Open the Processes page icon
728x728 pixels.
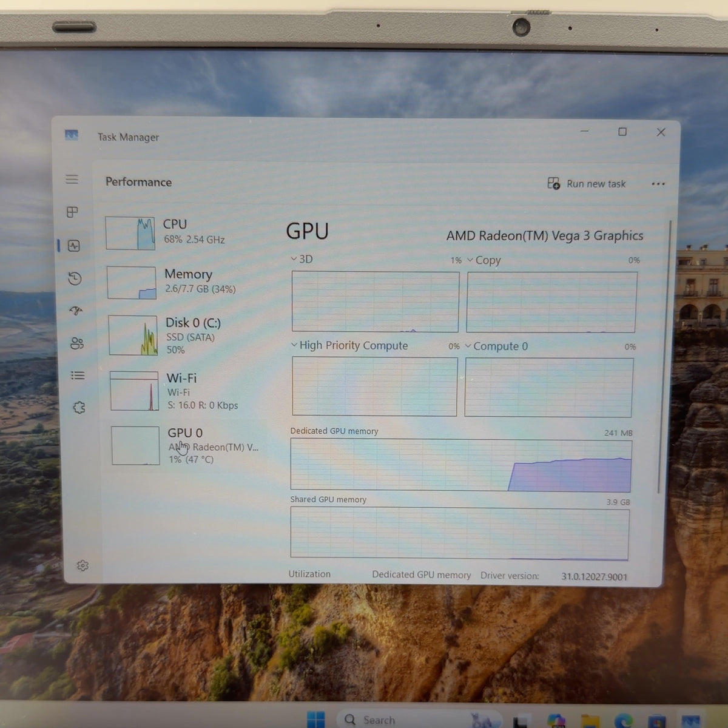(x=72, y=212)
